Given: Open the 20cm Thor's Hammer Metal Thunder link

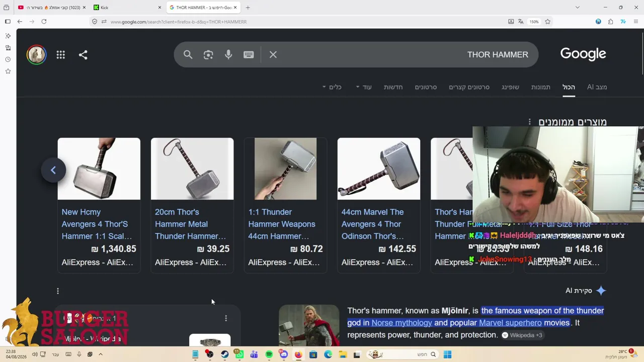Looking at the screenshot, I should 190,224.
